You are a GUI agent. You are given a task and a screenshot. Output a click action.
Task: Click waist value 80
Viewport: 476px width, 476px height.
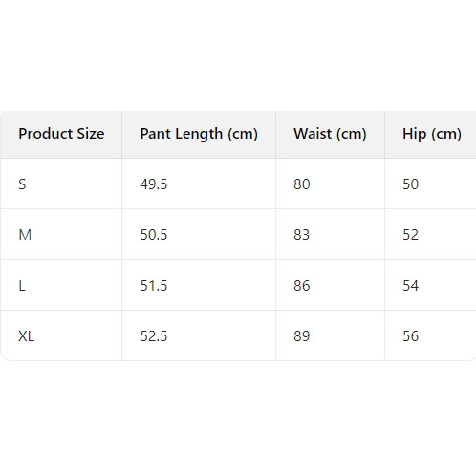pos(302,184)
